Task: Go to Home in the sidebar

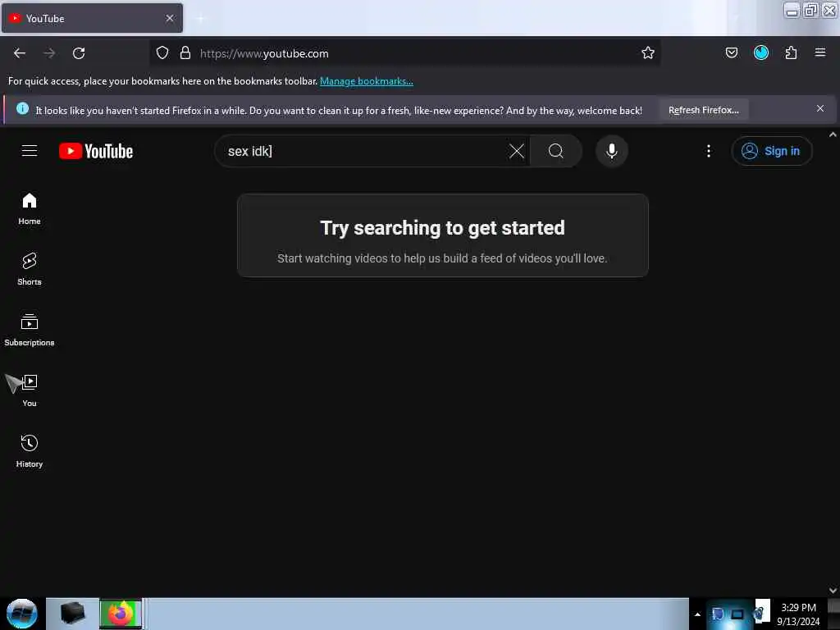Action: pos(30,209)
